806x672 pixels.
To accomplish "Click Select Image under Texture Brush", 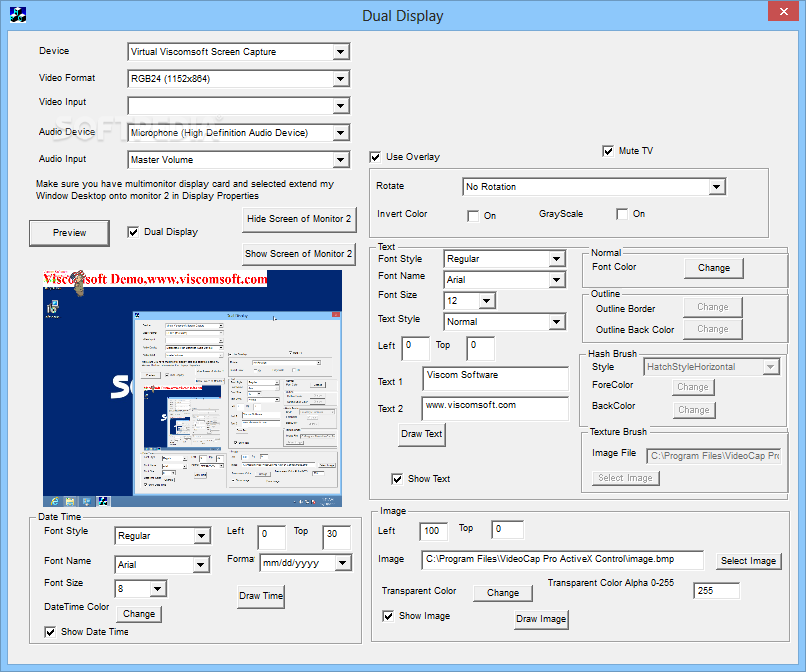I will (626, 478).
